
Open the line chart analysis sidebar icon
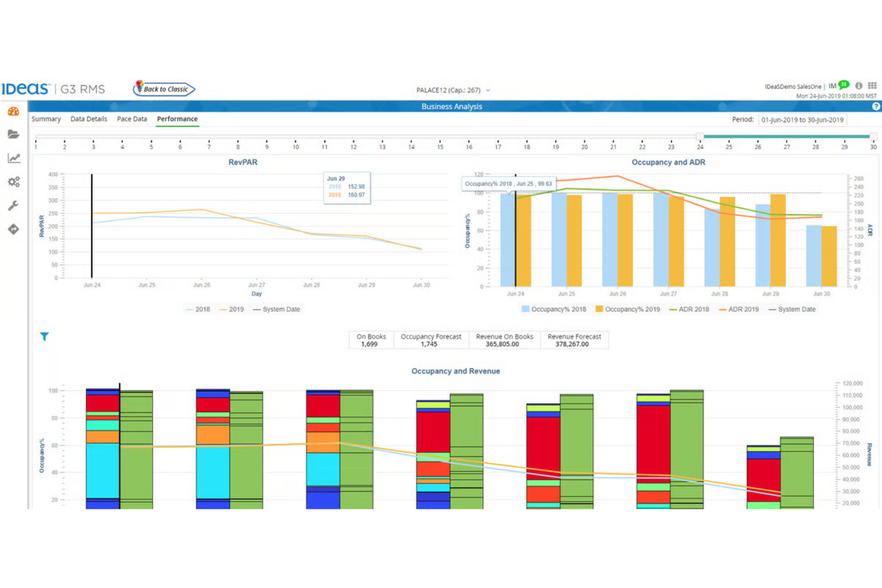click(x=13, y=158)
